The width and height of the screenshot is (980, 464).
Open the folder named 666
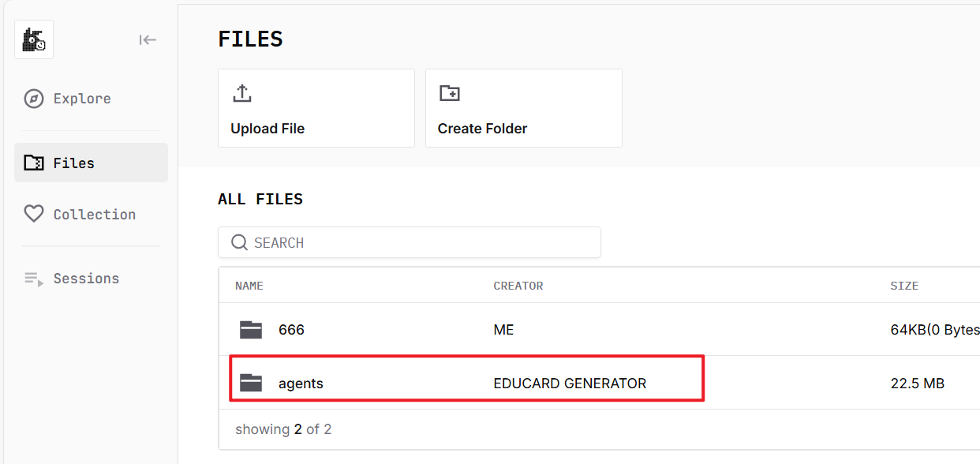(291, 330)
